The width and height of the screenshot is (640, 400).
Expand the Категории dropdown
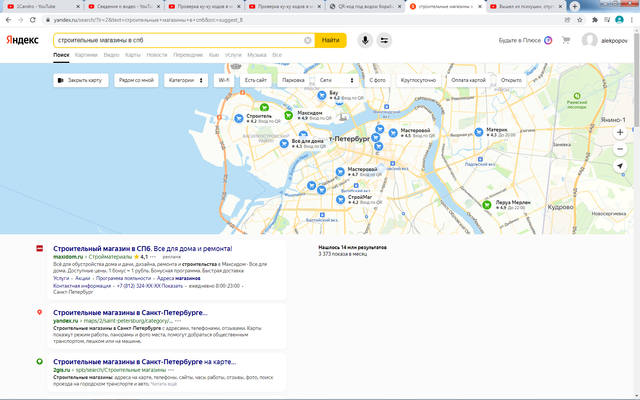186,80
